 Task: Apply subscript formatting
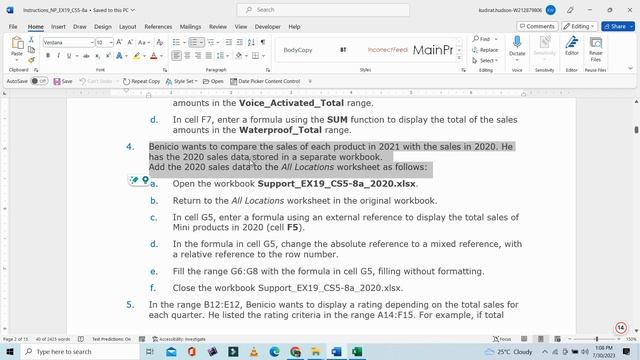(97, 56)
